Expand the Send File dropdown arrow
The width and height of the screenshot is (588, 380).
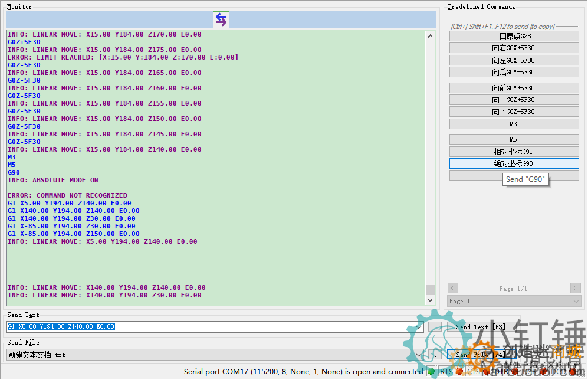coord(419,355)
